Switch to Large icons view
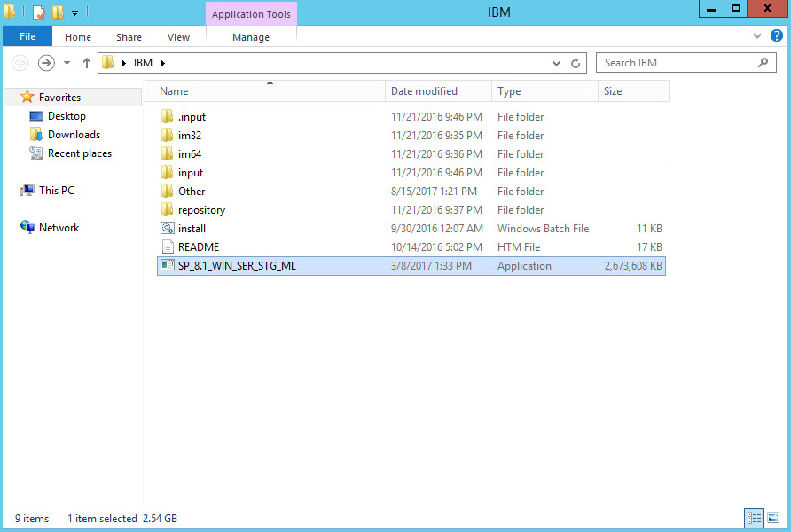This screenshot has width=791, height=532. (x=773, y=518)
